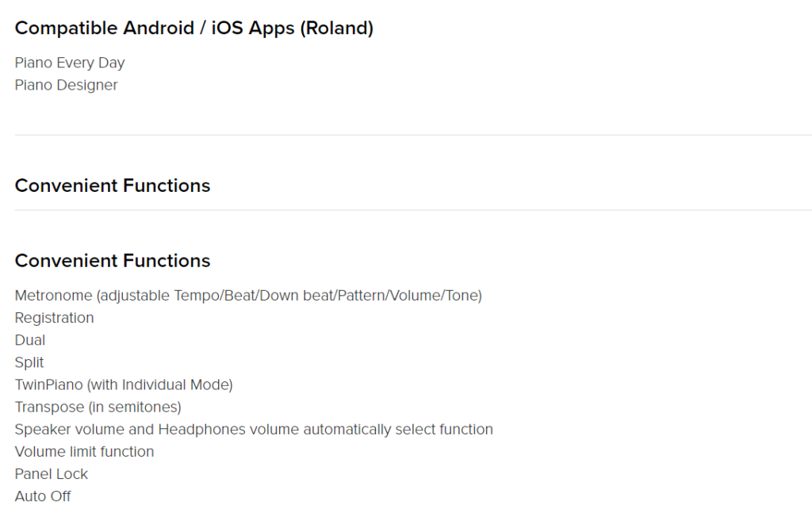
Task: Click divider line under first Convenient Functions
Action: pyautogui.click(x=413, y=210)
